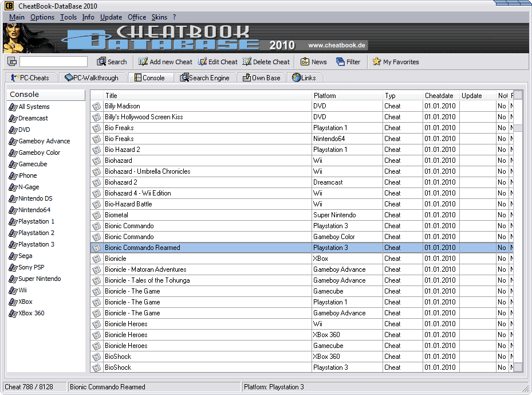This screenshot has height=395, width=532.
Task: Sort by Update column header
Action: click(x=478, y=95)
